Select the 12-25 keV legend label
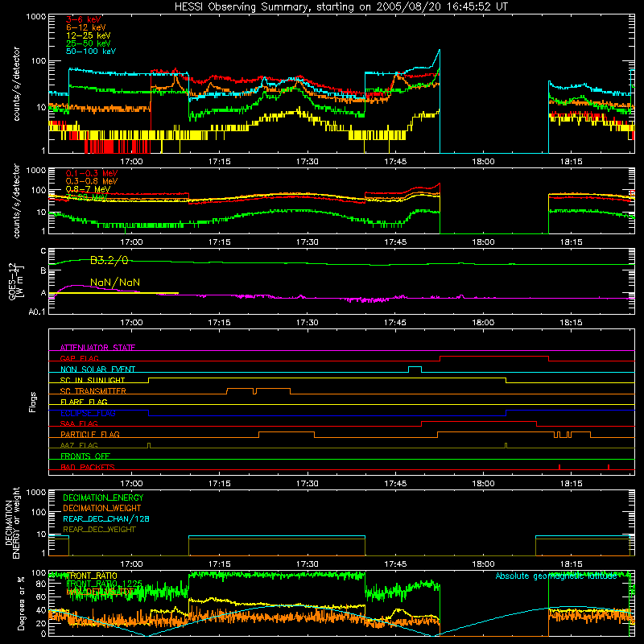 click(89, 35)
